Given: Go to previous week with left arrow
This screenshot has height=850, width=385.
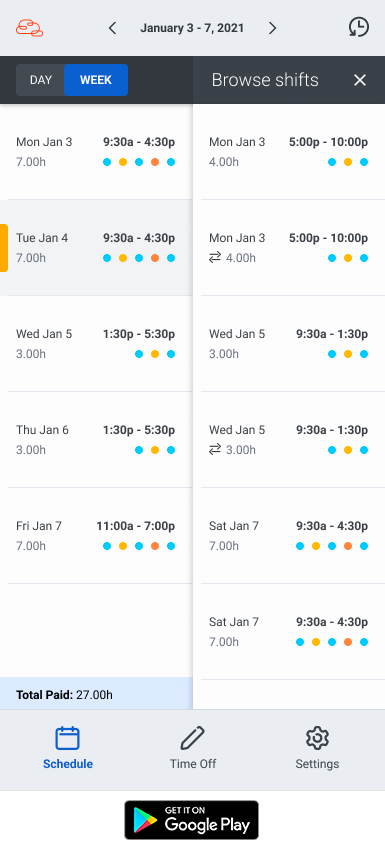Looking at the screenshot, I should click(112, 28).
